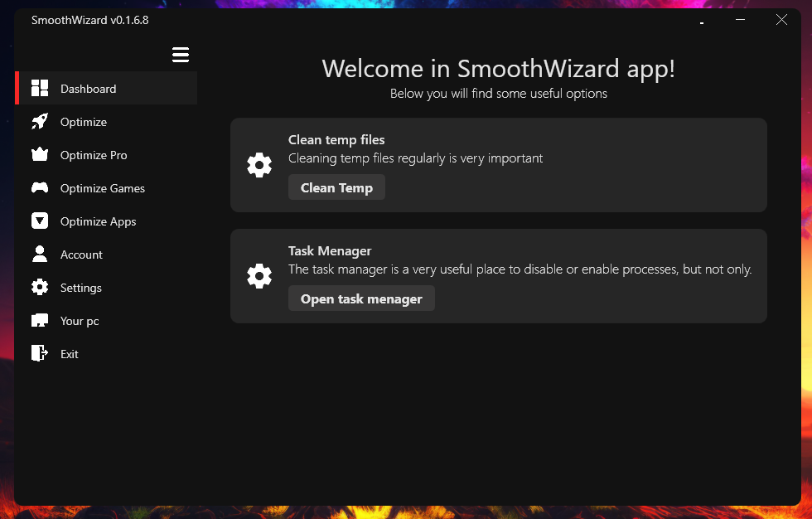The image size is (812, 519).
Task: Select Optimize Games from the sidebar menu
Action: click(103, 187)
